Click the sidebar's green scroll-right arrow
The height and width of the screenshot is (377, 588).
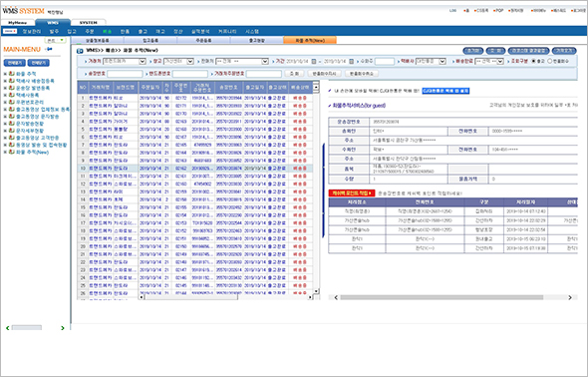[63, 328]
